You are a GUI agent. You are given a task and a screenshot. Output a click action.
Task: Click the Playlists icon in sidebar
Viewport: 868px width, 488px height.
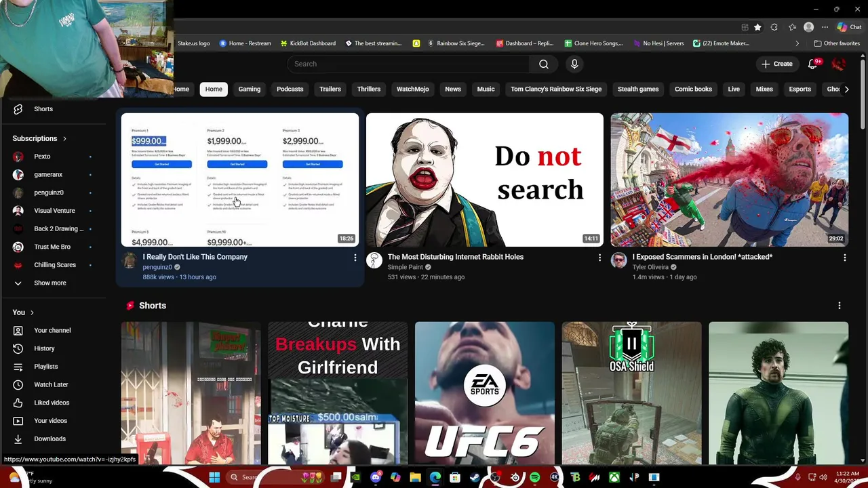(x=18, y=367)
